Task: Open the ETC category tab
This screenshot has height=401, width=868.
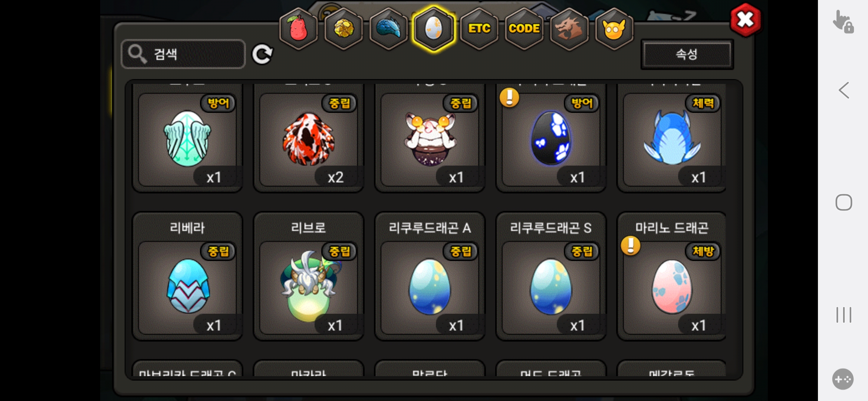Action: click(479, 29)
